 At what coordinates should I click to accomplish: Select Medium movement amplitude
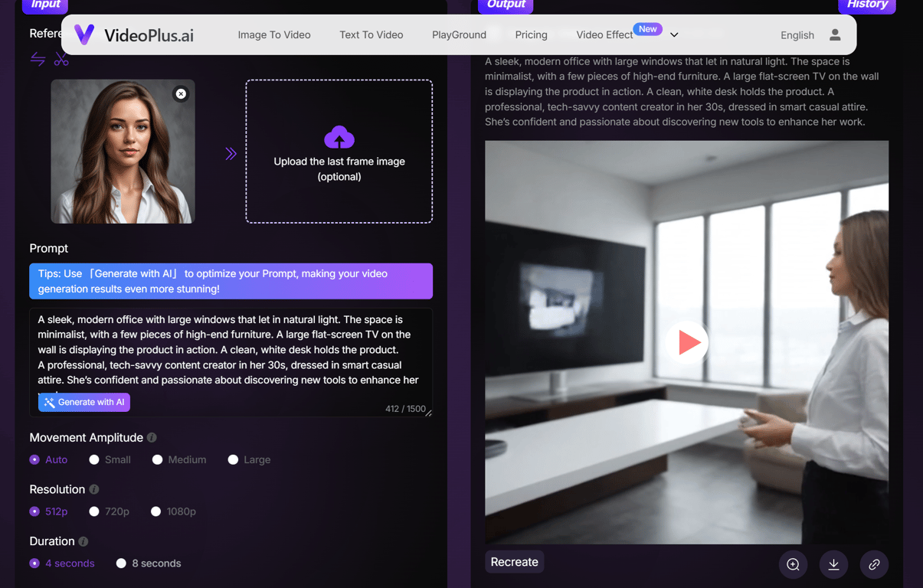pyautogui.click(x=157, y=459)
